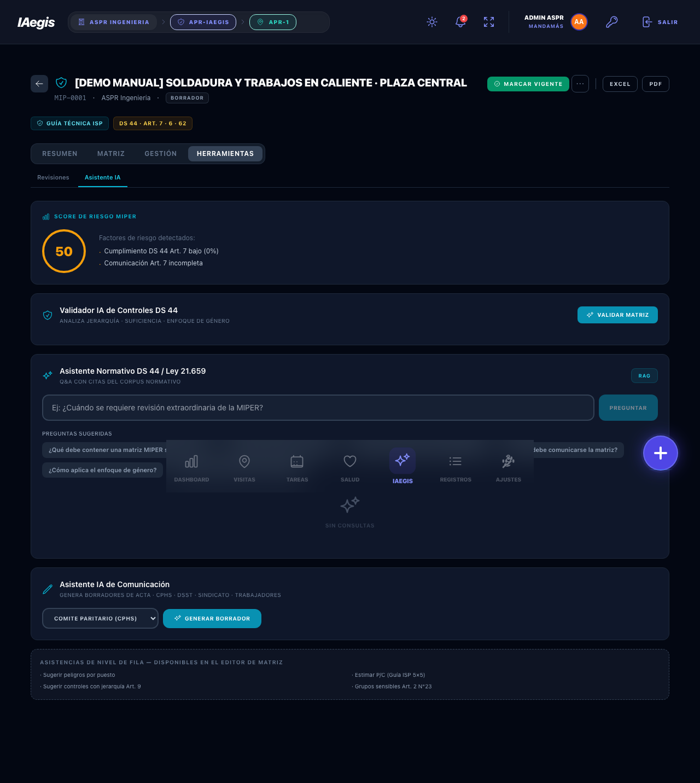The height and width of the screenshot is (783, 700).
Task: Switch to the Matriz tab
Action: pyautogui.click(x=111, y=154)
